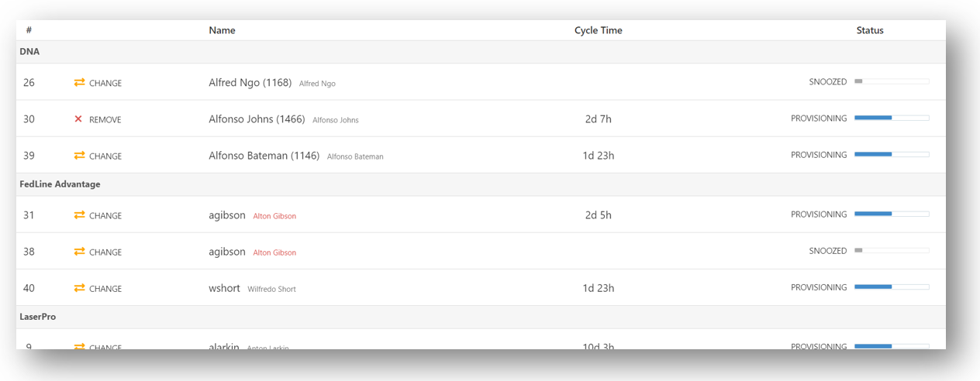Click the red remove X icon for row 30
The width and height of the screenshot is (980, 381).
tap(78, 119)
